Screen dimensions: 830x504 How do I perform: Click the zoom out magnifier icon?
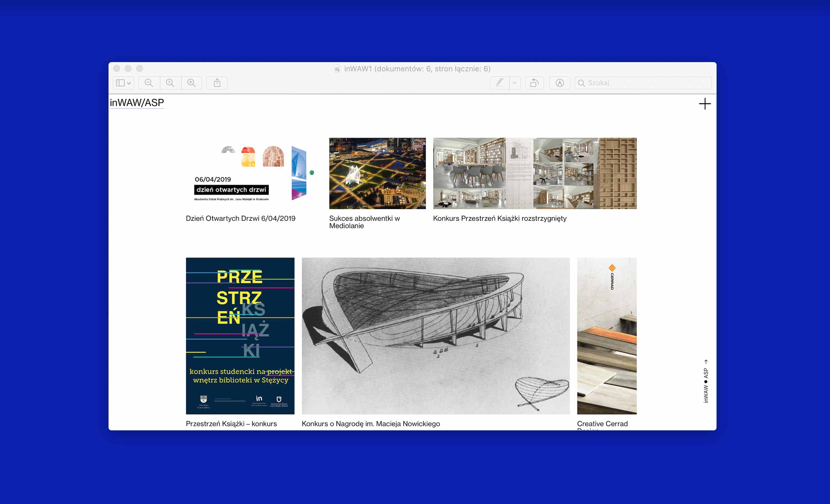(x=148, y=83)
